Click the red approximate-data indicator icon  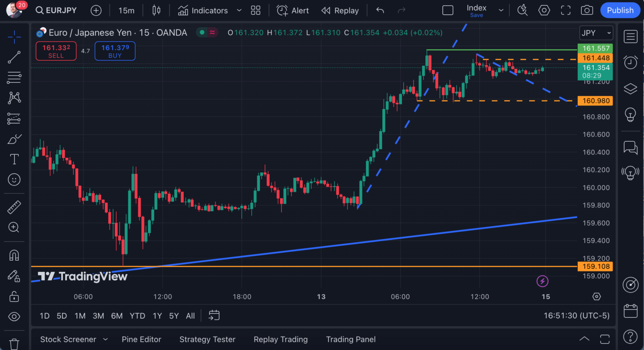pyautogui.click(x=212, y=32)
